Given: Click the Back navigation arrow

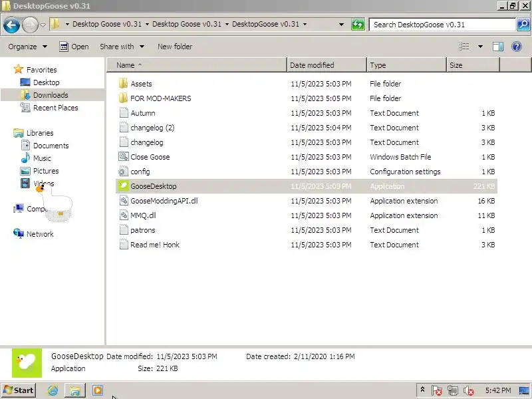Looking at the screenshot, I should pyautogui.click(x=11, y=25).
